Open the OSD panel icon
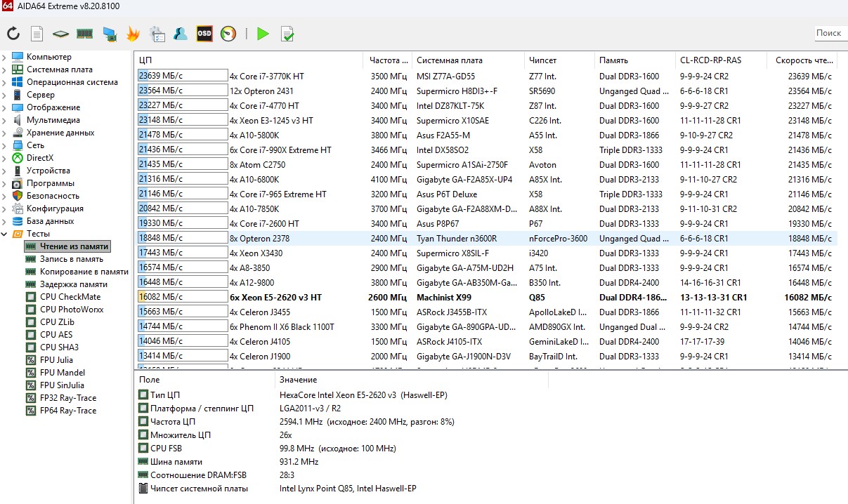The height and width of the screenshot is (504, 848). [x=204, y=33]
